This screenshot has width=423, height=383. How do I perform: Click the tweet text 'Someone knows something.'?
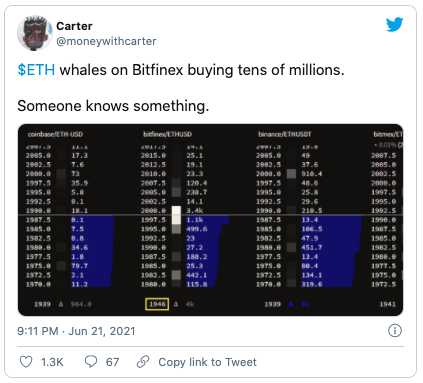click(113, 106)
